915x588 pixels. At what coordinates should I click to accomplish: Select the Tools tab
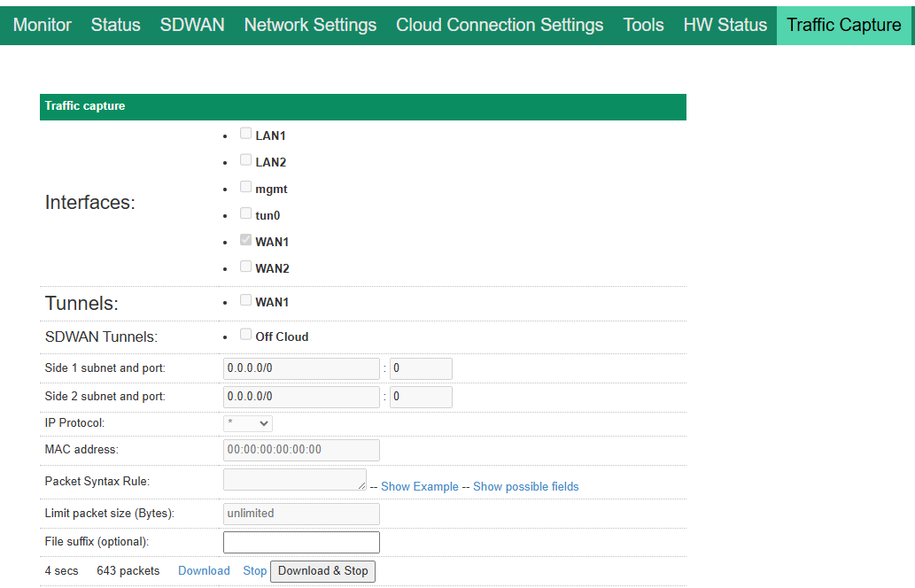(x=643, y=25)
